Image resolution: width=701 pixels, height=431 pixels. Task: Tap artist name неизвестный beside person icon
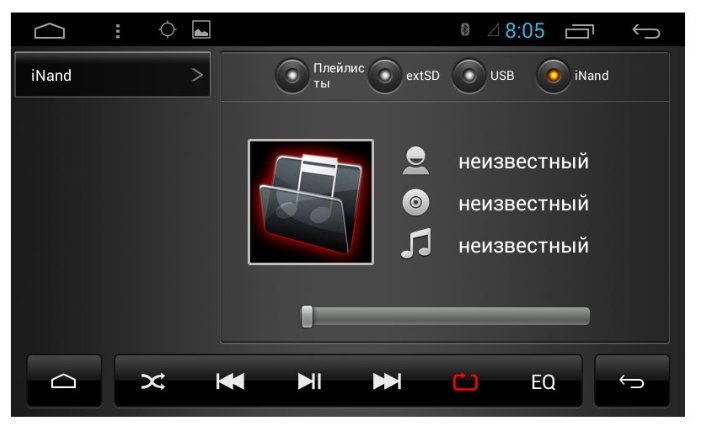click(524, 161)
